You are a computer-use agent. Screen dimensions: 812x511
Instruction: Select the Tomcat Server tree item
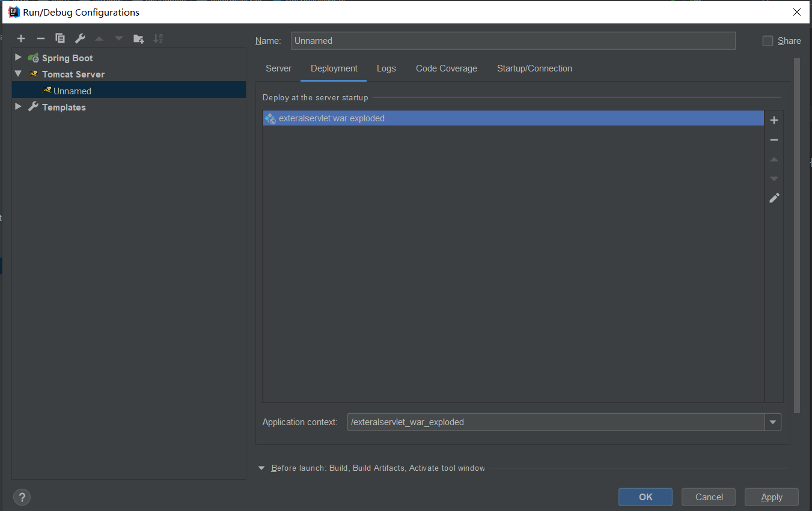(x=73, y=74)
